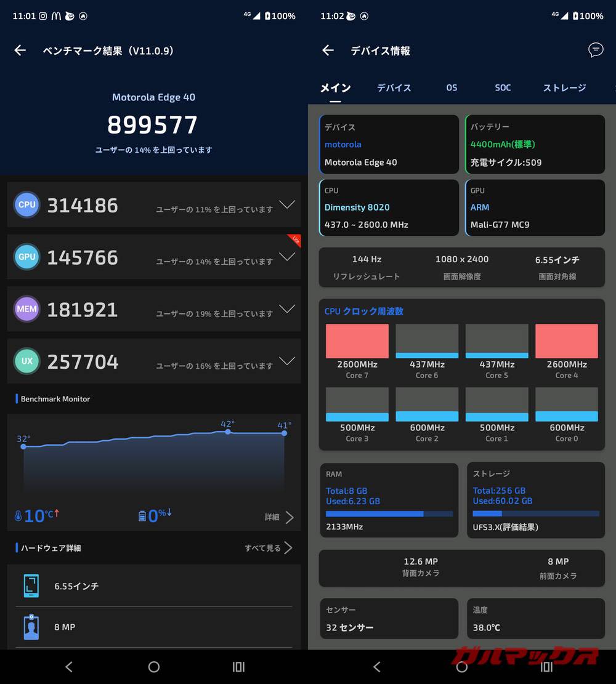Tap すべて見る to view all hardware

click(269, 548)
